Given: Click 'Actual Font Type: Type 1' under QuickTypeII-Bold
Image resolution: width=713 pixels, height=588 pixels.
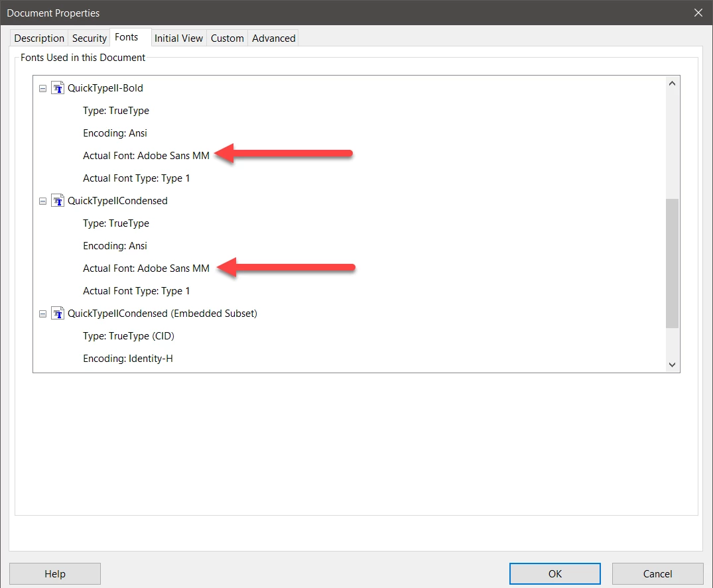Looking at the screenshot, I should 137,178.
